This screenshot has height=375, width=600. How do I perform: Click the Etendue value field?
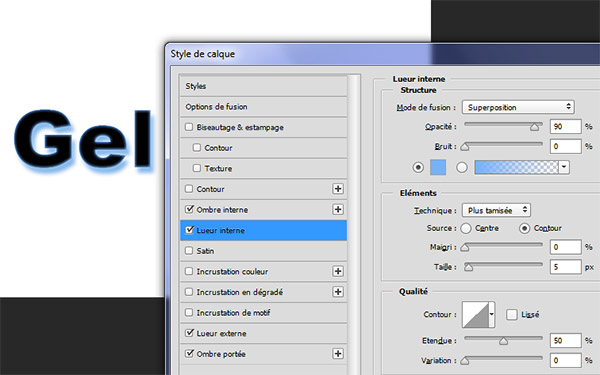coord(566,341)
